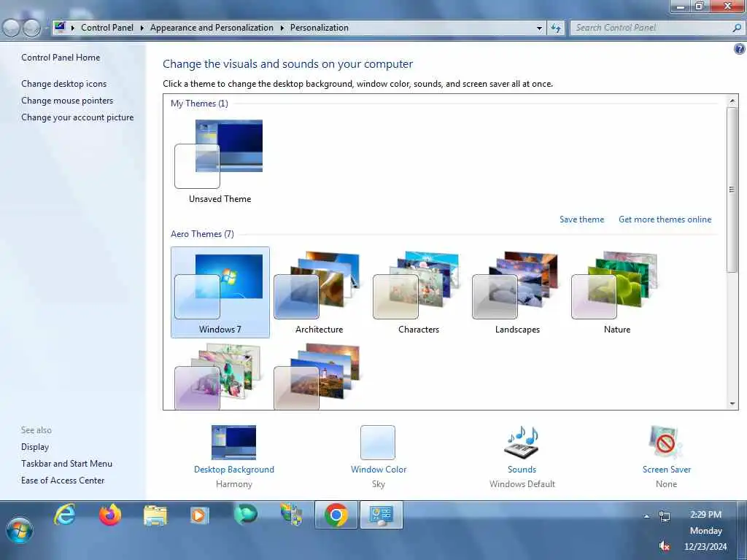Click the Screen Saver text link
The height and width of the screenshot is (560, 747).
tap(666, 470)
